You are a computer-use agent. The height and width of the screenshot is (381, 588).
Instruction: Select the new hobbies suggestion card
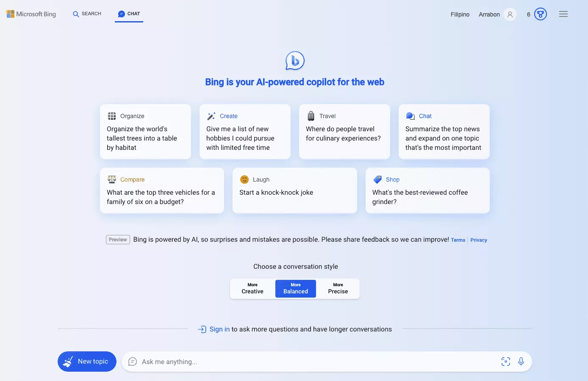pos(245,132)
